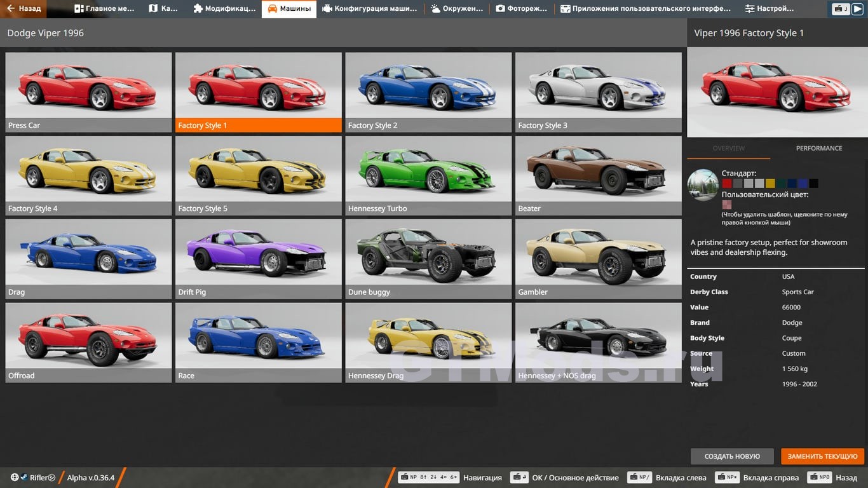Click the key icon beside OK / Основное действие

520,477
